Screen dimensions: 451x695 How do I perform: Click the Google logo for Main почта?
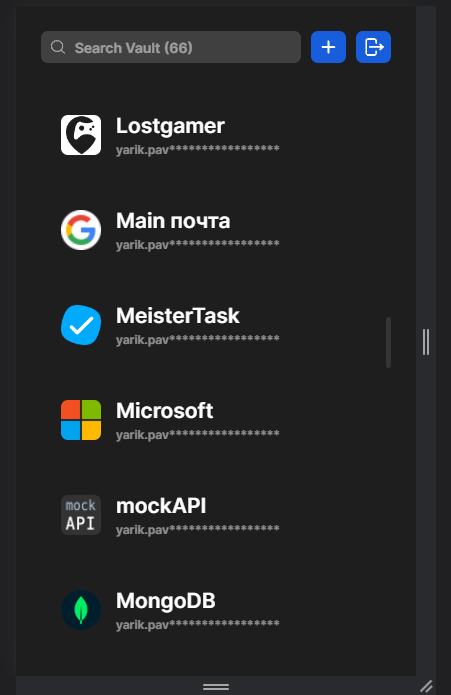81,230
